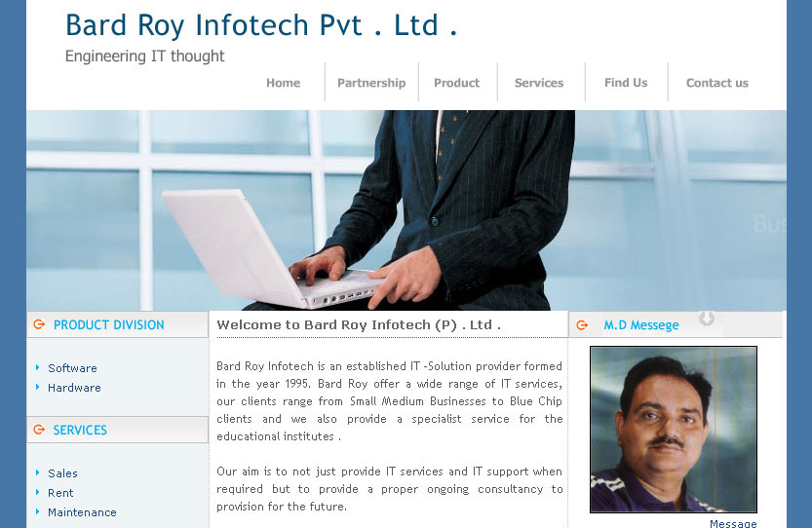Click the orange arrow icon beside M.D Messege
The height and width of the screenshot is (528, 812).
coord(582,325)
